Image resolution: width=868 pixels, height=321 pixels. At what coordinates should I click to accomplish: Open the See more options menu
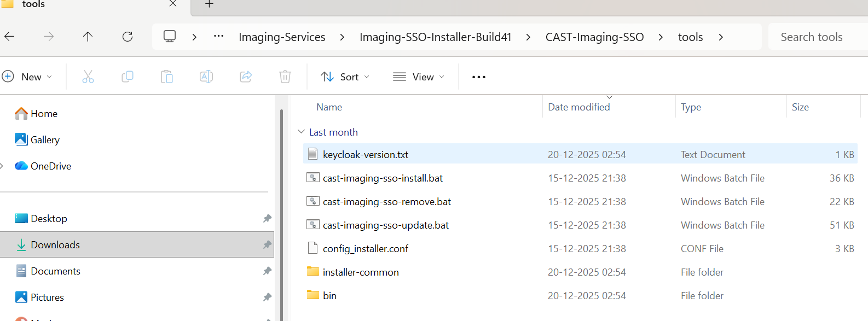[479, 77]
